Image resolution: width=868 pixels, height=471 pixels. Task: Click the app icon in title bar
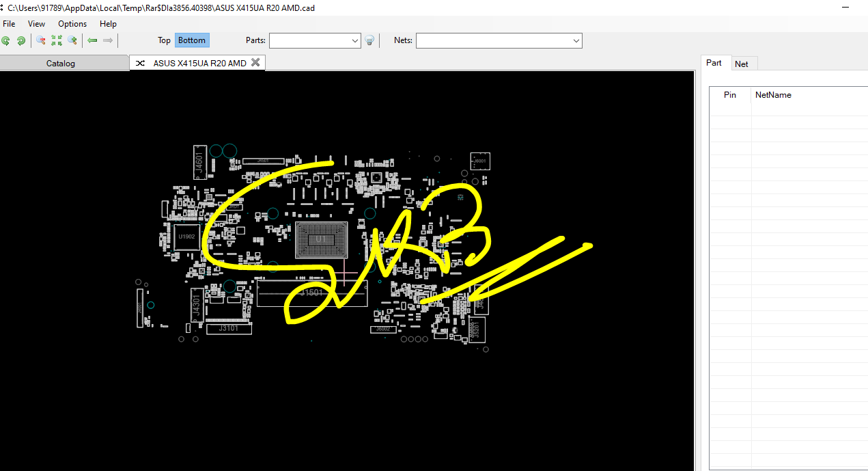coord(2,8)
